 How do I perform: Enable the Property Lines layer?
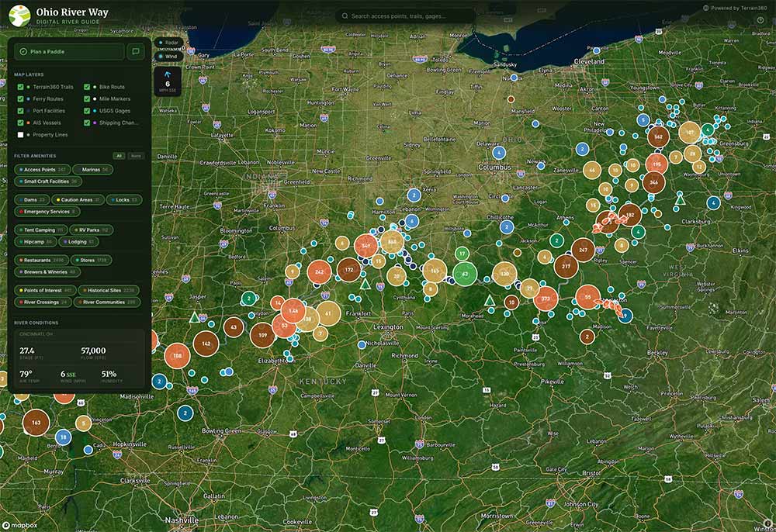pyautogui.click(x=20, y=134)
